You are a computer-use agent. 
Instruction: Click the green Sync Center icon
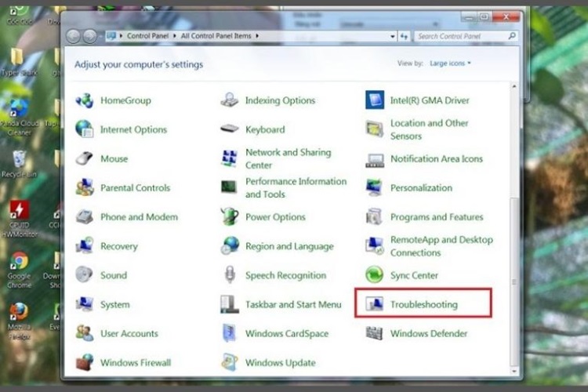[x=374, y=274]
